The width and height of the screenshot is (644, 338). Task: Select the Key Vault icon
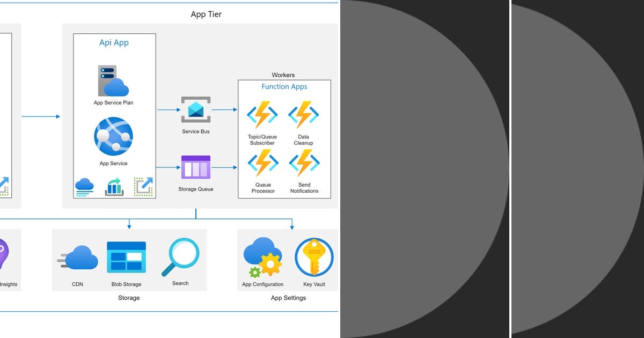[x=314, y=256]
